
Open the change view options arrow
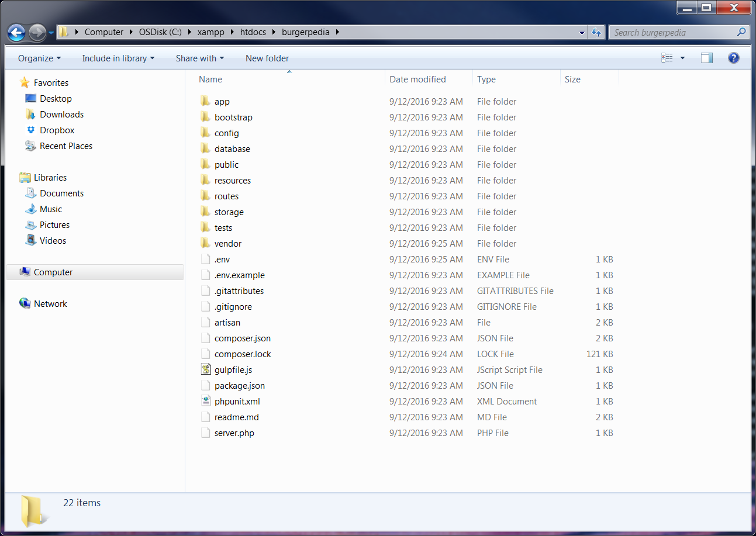pyautogui.click(x=682, y=58)
